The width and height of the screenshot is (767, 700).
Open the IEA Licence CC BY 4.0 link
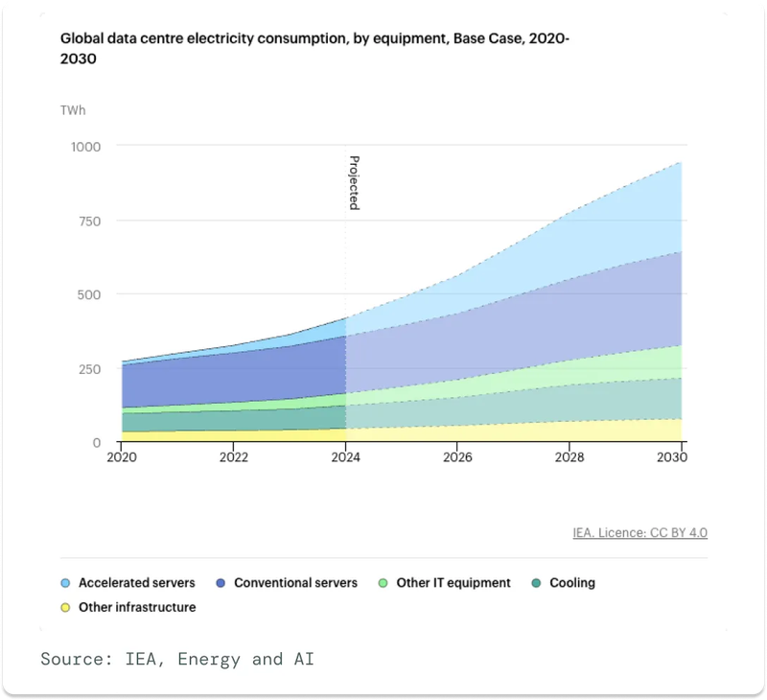(639, 532)
